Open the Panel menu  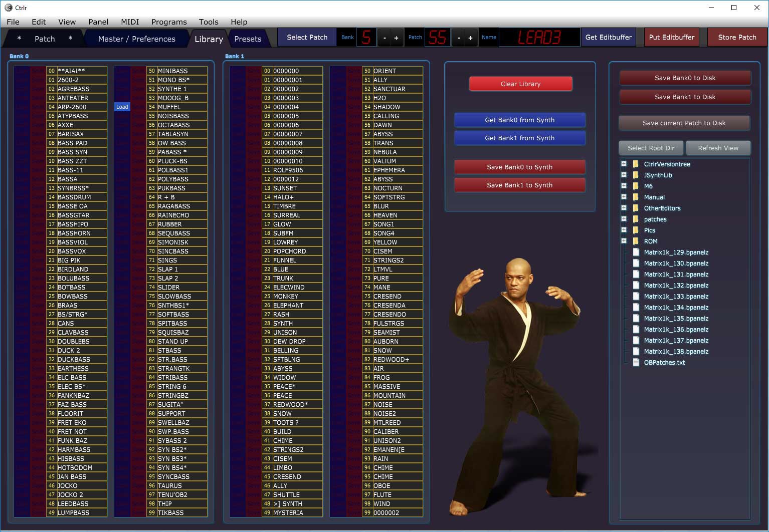pyautogui.click(x=98, y=22)
